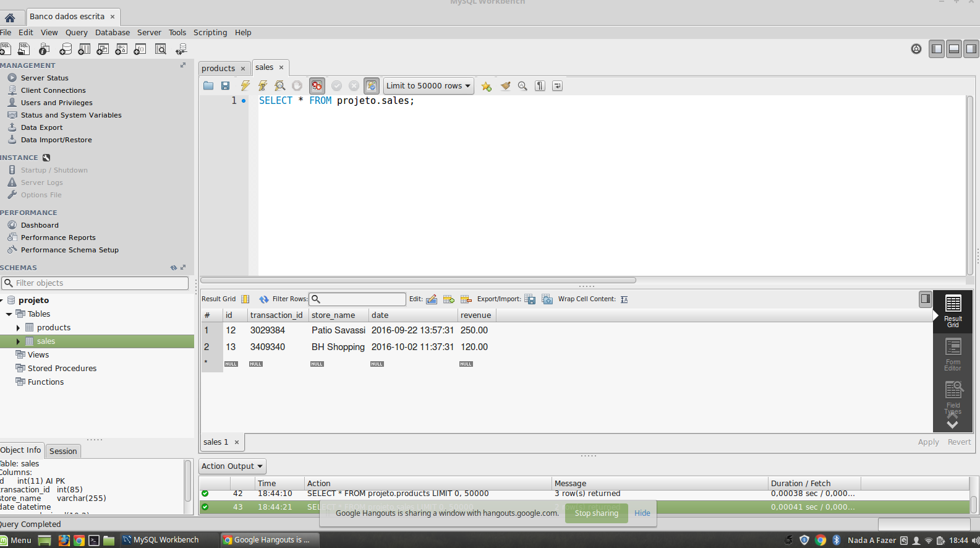This screenshot has height=548, width=980.
Task: Toggle right sidebar visibility
Action: pyautogui.click(x=971, y=49)
